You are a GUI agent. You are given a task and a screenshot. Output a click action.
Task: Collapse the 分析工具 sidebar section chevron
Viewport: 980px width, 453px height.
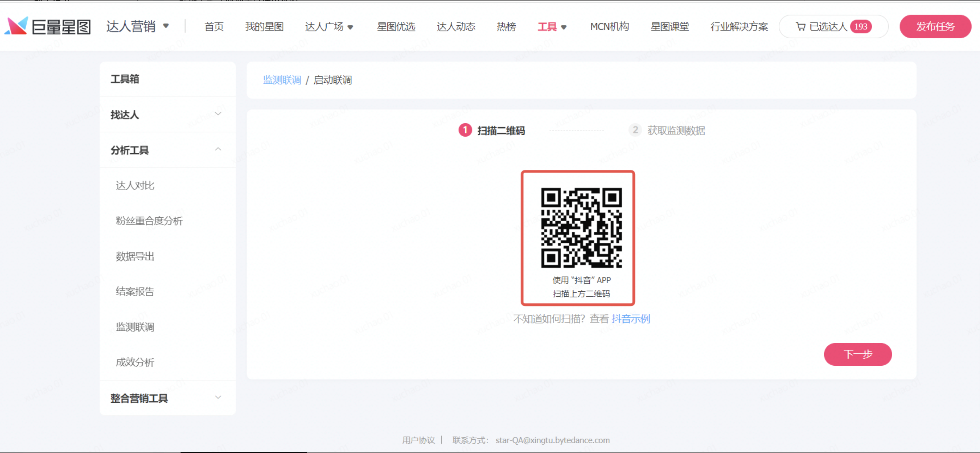pos(218,149)
